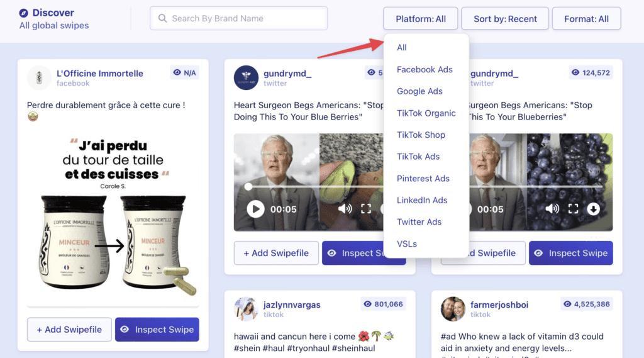Inspect the 124,572-views gundrymd_ swipe

click(571, 253)
